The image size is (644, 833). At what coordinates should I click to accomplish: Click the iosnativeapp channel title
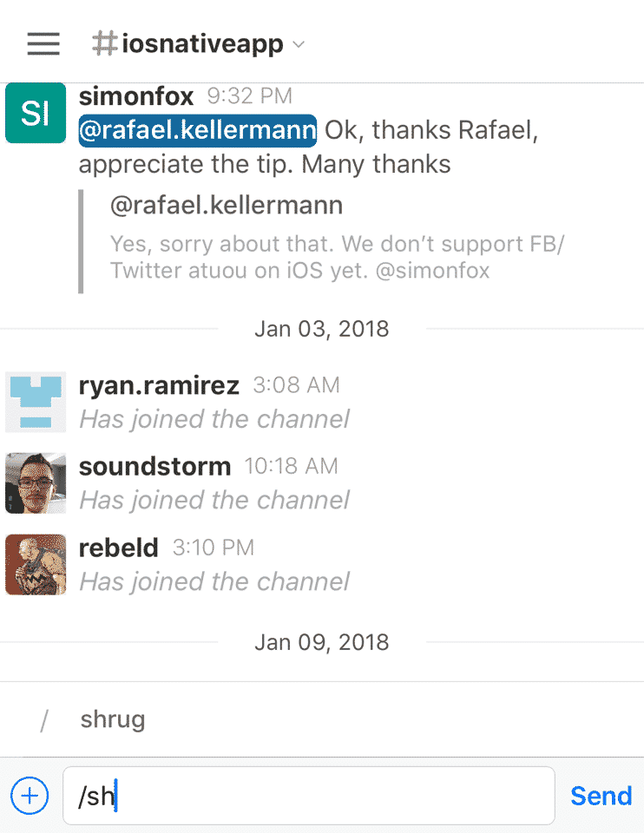pos(202,43)
